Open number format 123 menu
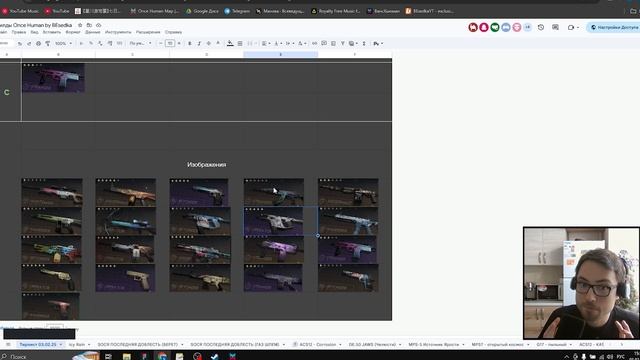The image size is (640, 360). coord(119,43)
